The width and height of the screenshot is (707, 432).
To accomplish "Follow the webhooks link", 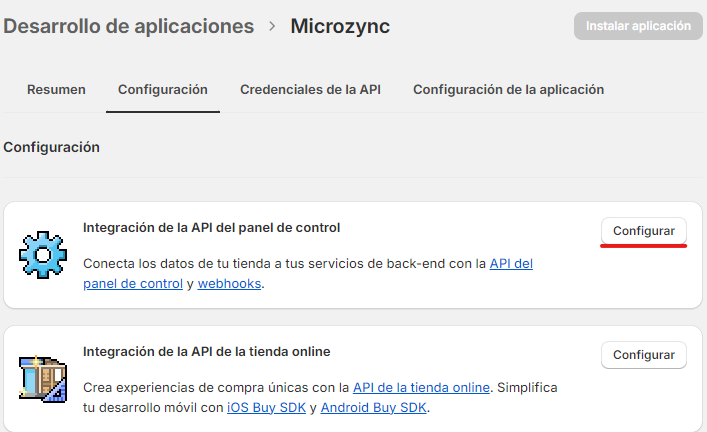I will coord(229,284).
